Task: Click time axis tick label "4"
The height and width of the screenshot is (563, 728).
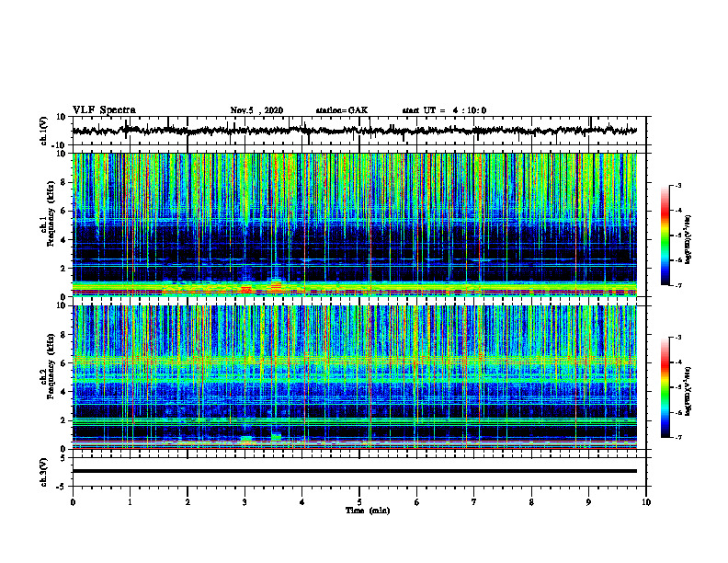Action: point(302,502)
